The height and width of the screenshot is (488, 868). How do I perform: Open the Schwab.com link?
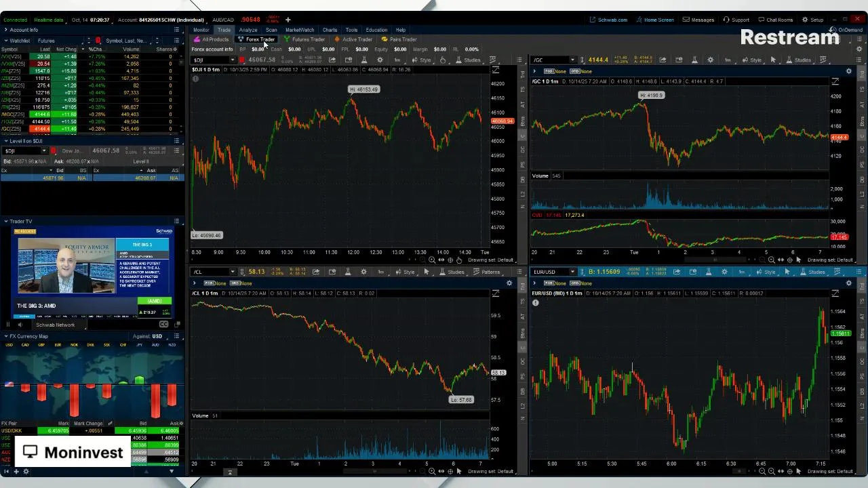coord(609,20)
